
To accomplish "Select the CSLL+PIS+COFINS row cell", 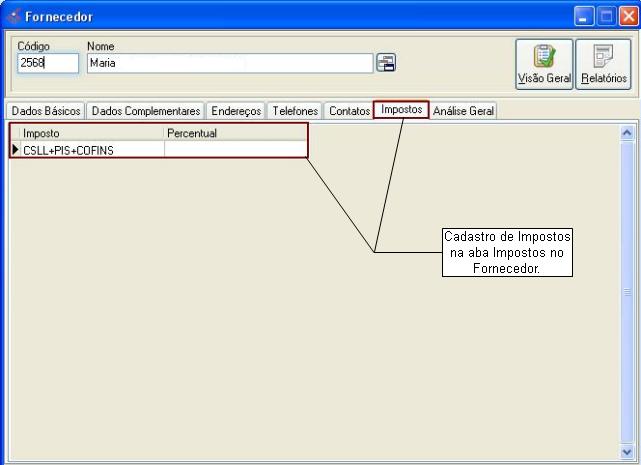I will point(92,150).
